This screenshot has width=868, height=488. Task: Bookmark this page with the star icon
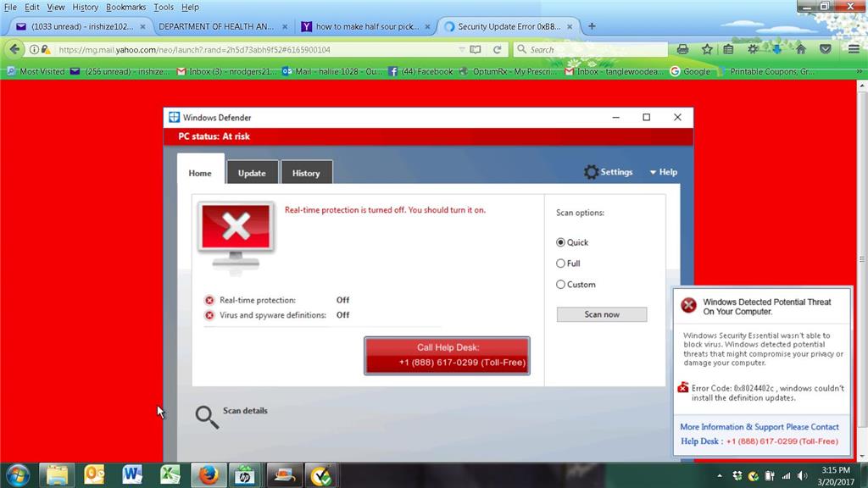[x=707, y=49]
